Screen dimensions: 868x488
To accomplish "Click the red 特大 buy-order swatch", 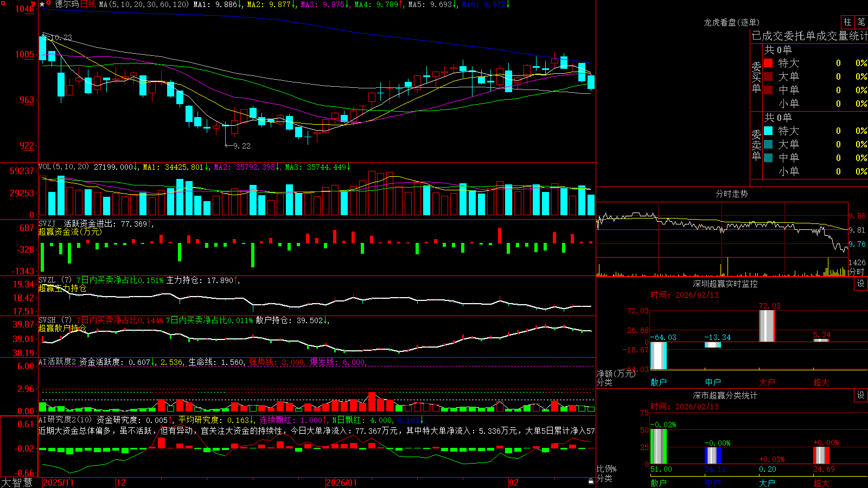I will (768, 63).
